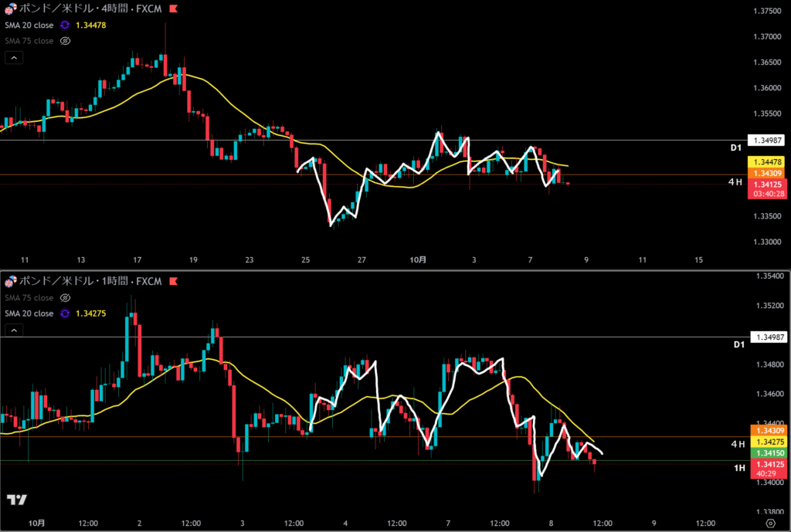Open chart settings via the bottom-right gear icon

click(x=769, y=522)
